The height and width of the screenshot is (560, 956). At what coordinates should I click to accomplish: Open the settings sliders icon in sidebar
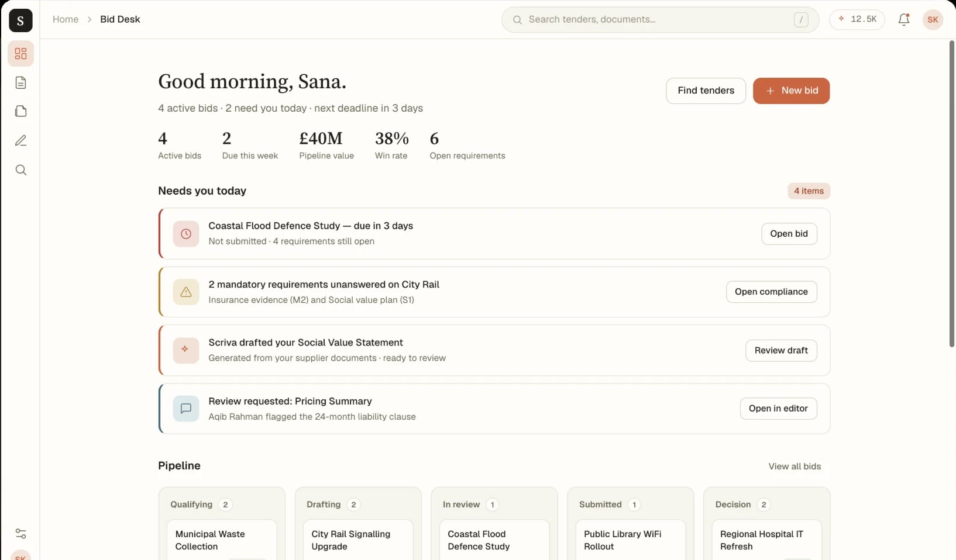point(21,534)
